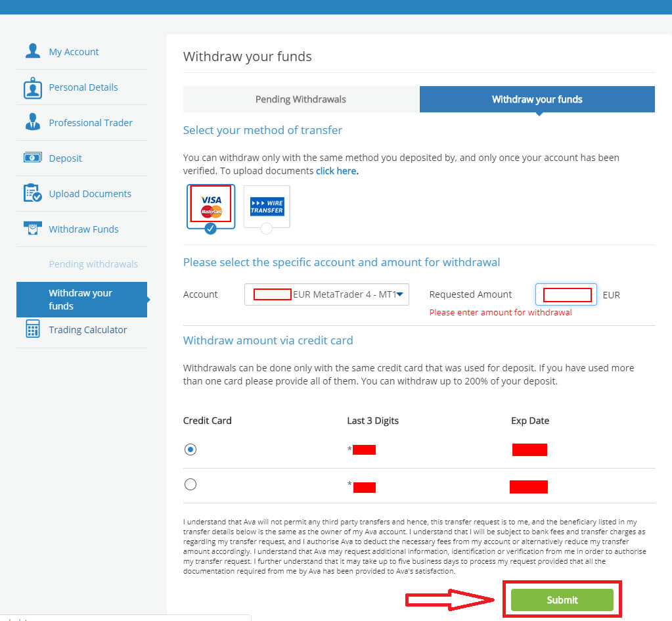Screen dimensions: 672x621
Task: Choose the second credit card radio button
Action: click(x=190, y=484)
